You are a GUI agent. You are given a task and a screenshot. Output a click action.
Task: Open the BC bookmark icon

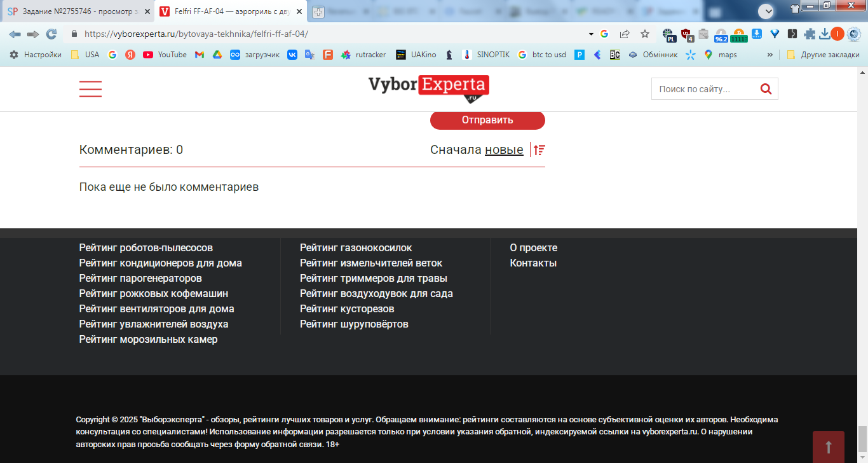tap(614, 55)
